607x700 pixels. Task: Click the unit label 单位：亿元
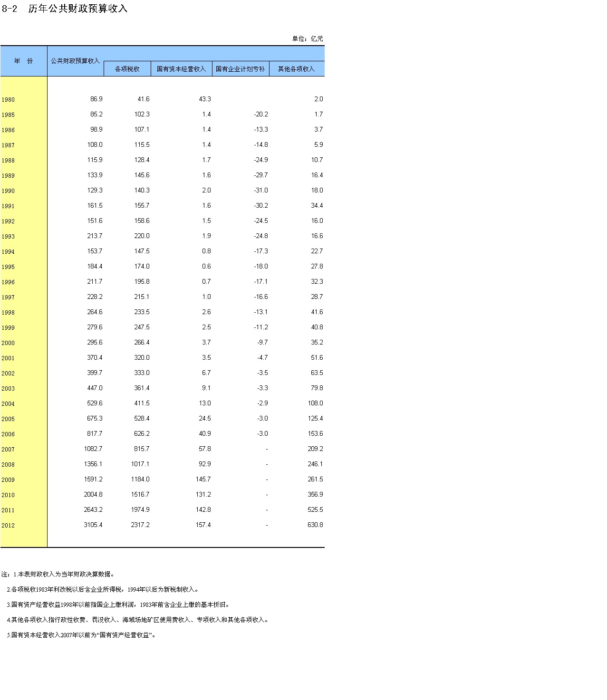308,39
